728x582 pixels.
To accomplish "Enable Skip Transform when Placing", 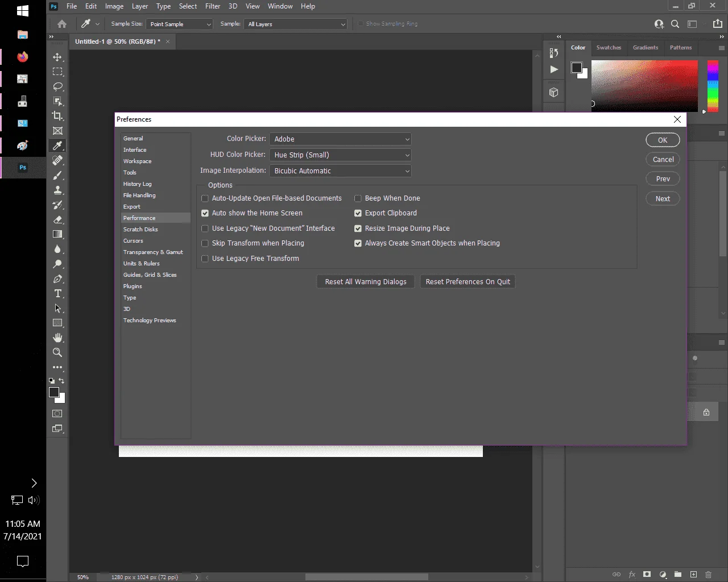I will (205, 243).
